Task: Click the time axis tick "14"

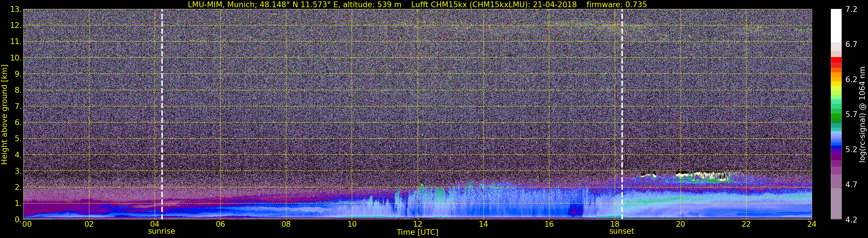Action: point(483,224)
